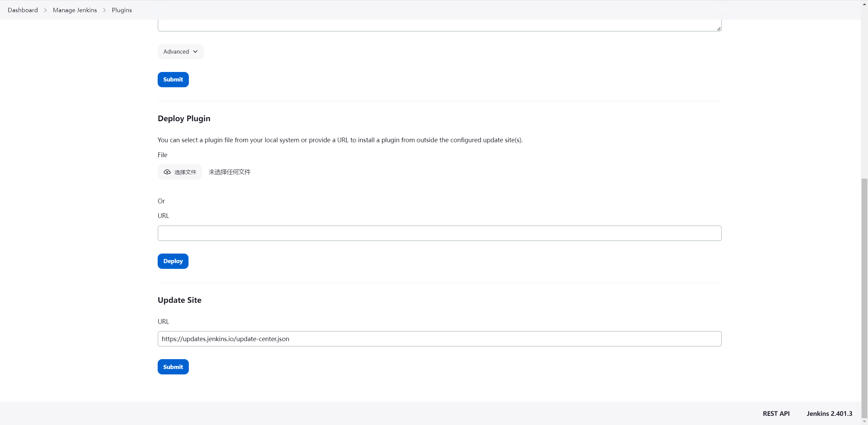Submit the Update Site URL
The width and height of the screenshot is (868, 425).
tap(173, 367)
